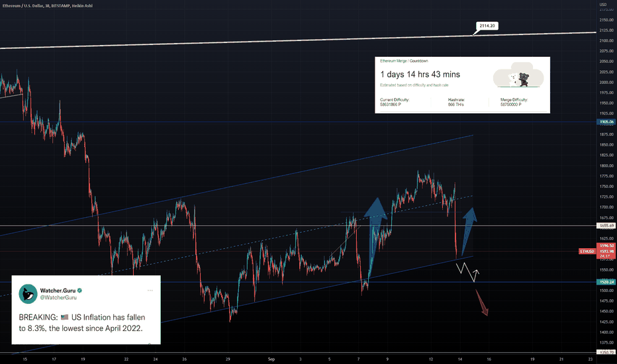This screenshot has height=364, width=617.
Task: Click date 26 on the time axis
Action: click(185, 359)
